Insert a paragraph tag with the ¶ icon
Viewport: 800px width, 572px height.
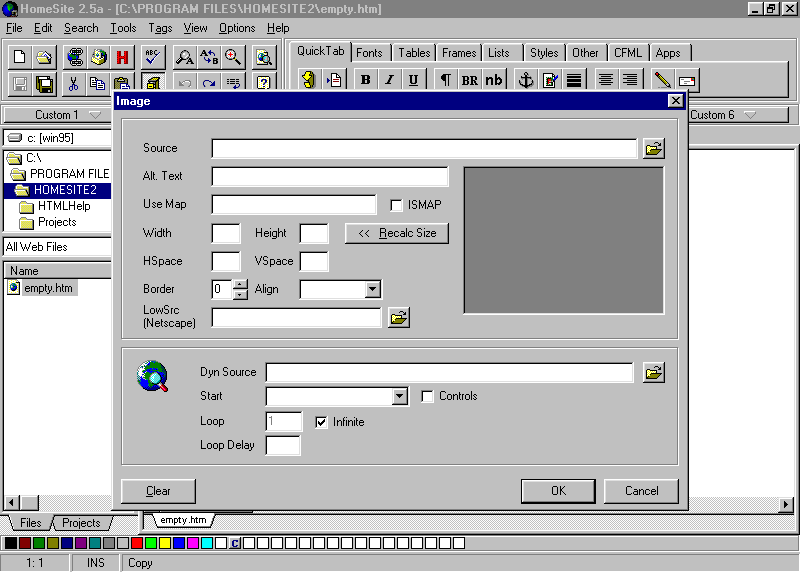point(445,80)
